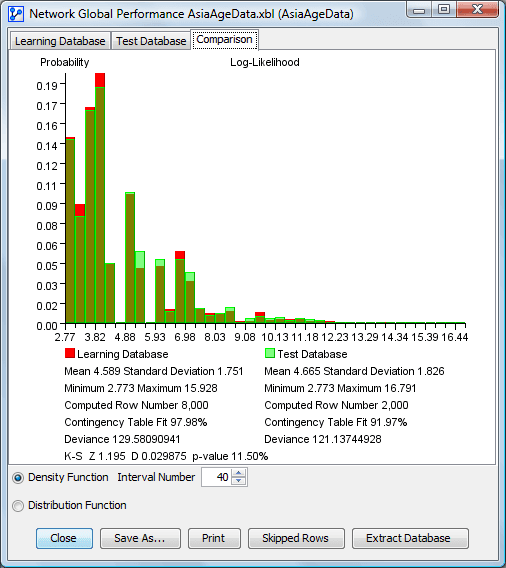This screenshot has width=506, height=568.
Task: Click the green Test Database legend swatch
Action: pos(270,353)
